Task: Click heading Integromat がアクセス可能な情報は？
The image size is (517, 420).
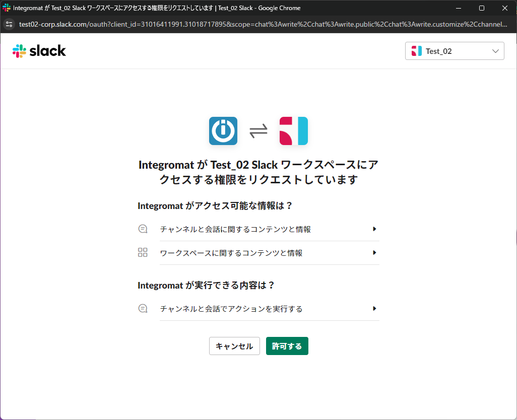Action: tap(215, 206)
